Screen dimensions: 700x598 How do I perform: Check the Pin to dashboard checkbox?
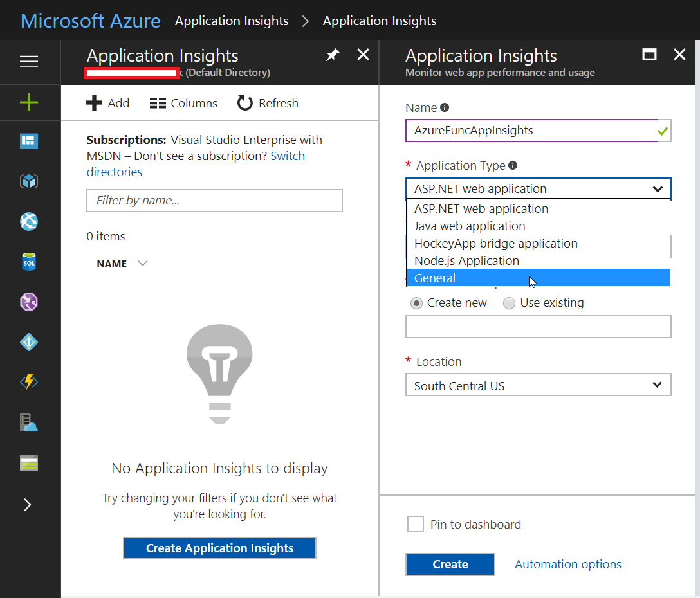coord(415,524)
